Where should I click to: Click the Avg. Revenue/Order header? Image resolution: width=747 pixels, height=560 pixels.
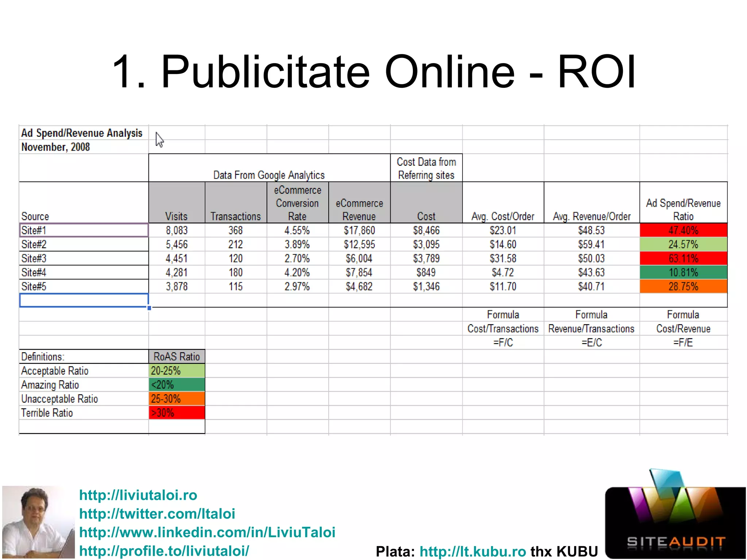point(592,203)
